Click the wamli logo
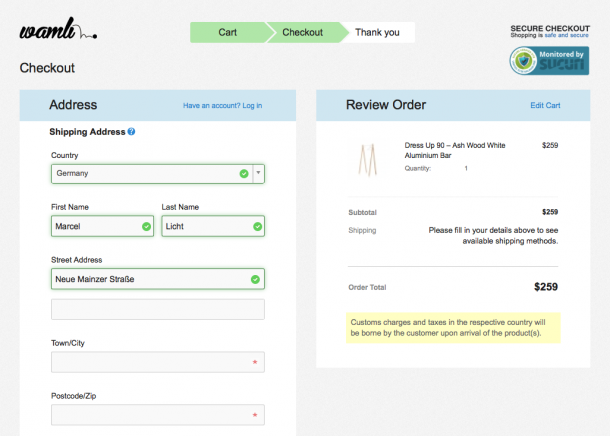The width and height of the screenshot is (610, 436). coord(58,29)
